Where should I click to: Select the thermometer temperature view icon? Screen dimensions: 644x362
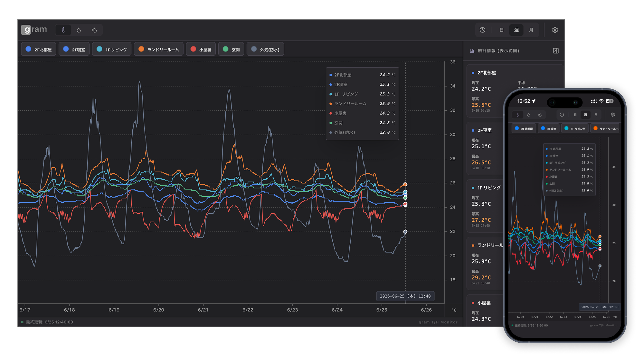tap(63, 30)
